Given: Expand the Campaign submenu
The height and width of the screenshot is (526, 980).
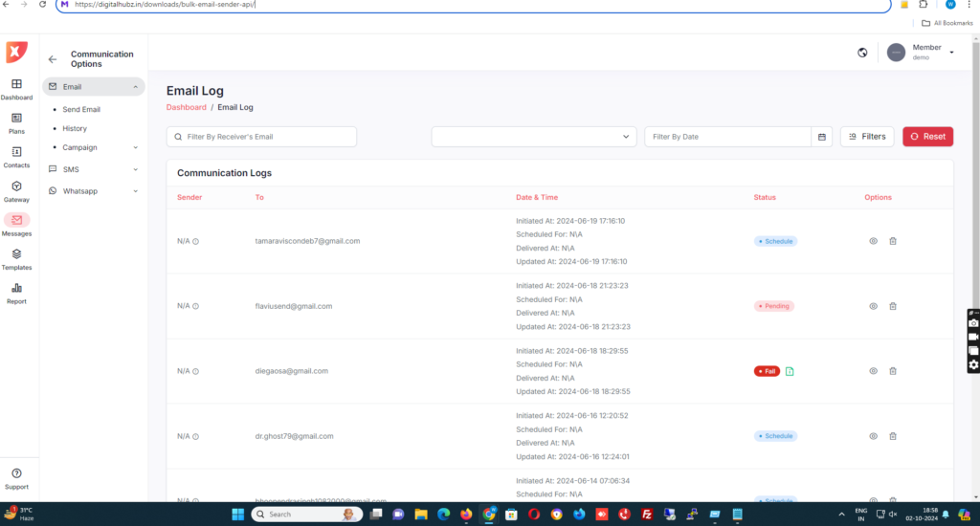Looking at the screenshot, I should (x=136, y=148).
